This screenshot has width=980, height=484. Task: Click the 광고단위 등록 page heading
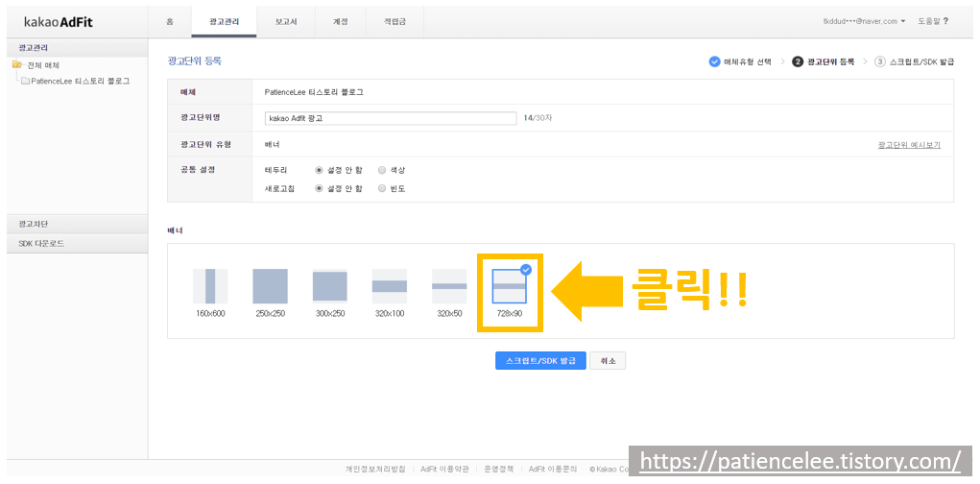pyautogui.click(x=195, y=61)
